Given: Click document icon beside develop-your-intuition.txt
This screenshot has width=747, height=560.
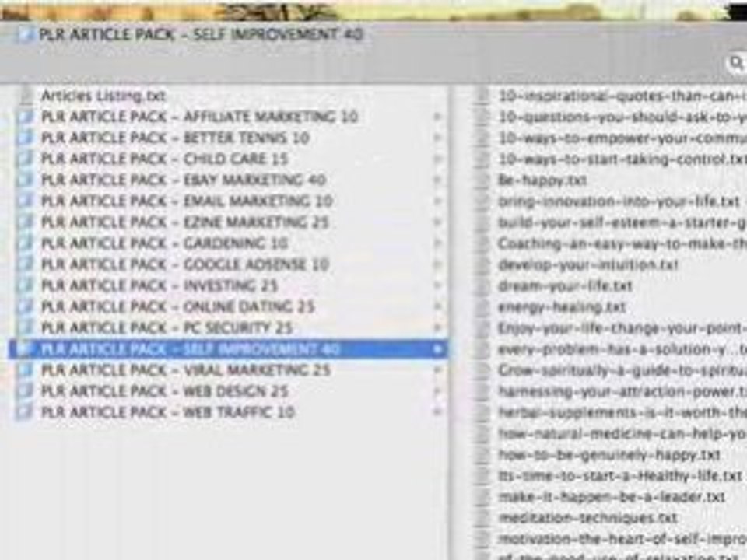Looking at the screenshot, I should (482, 264).
